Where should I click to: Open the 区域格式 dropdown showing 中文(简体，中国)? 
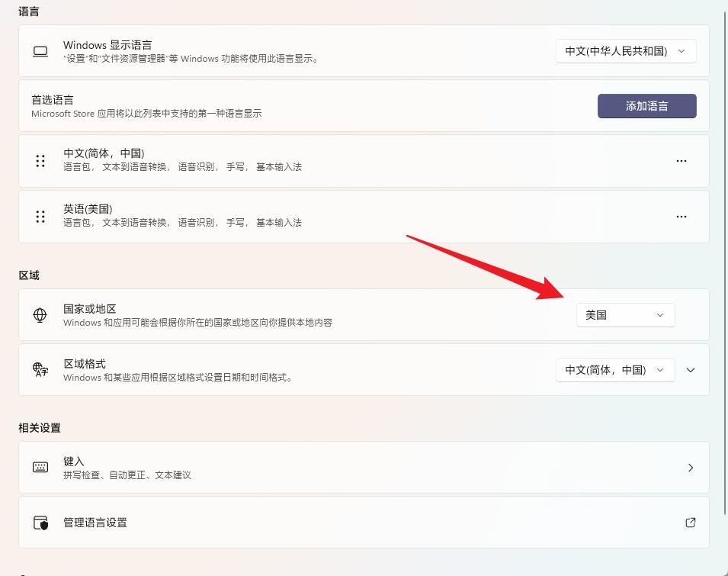[615, 370]
